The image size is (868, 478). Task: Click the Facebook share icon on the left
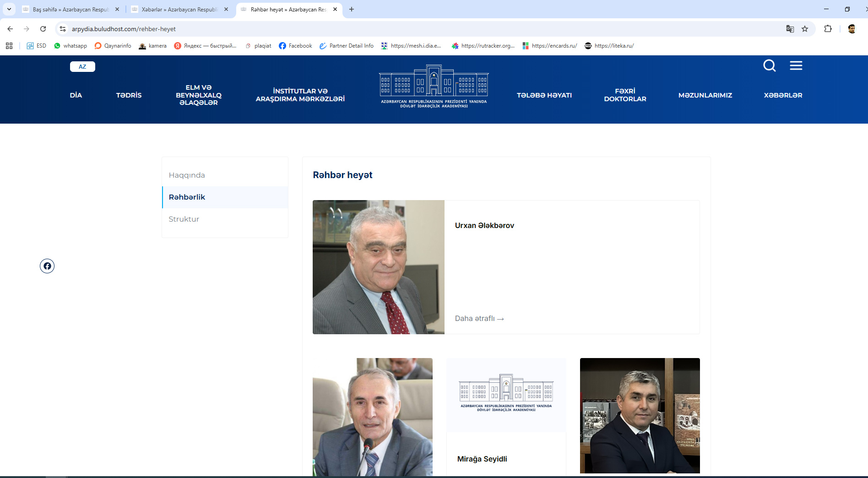pos(47,266)
